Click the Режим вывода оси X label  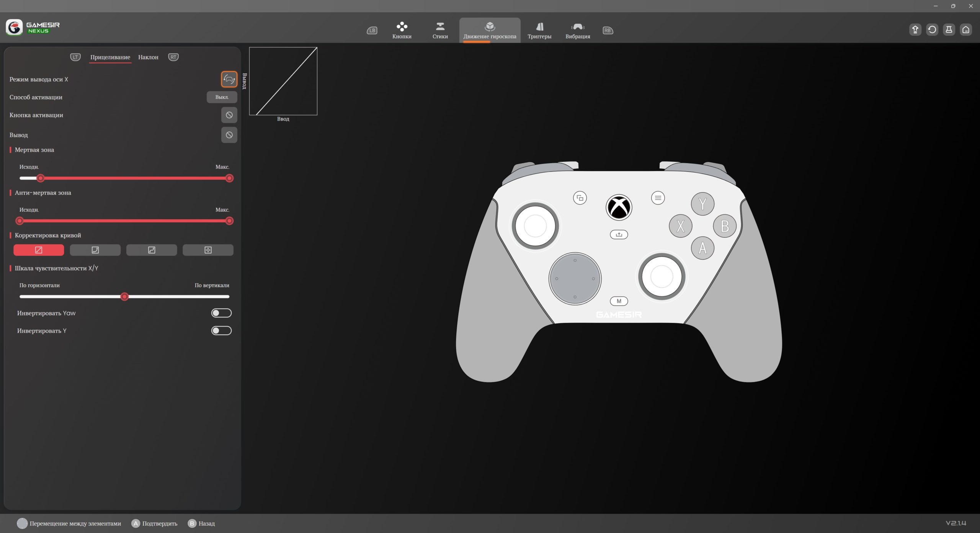click(39, 79)
